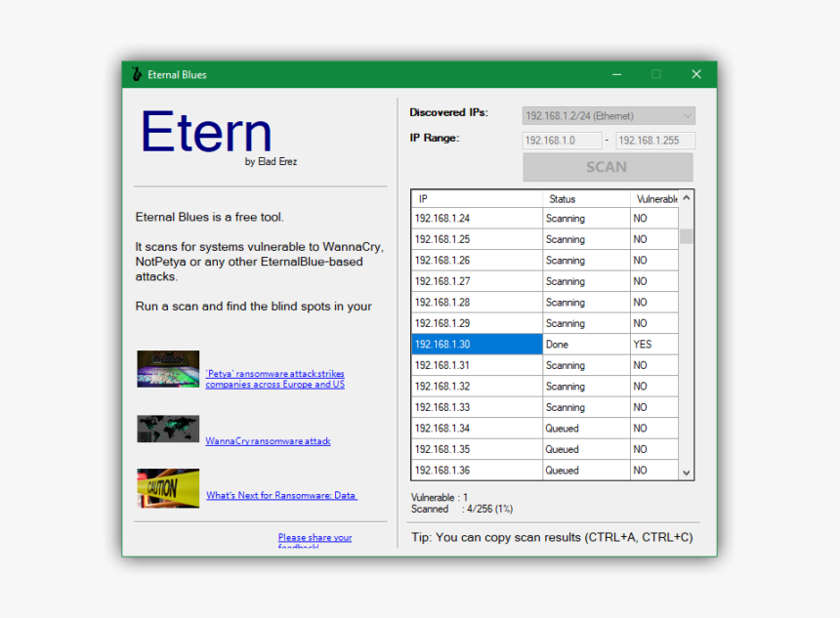Select row 192.168.1.35
This screenshot has width=840, height=618.
[x=545, y=449]
